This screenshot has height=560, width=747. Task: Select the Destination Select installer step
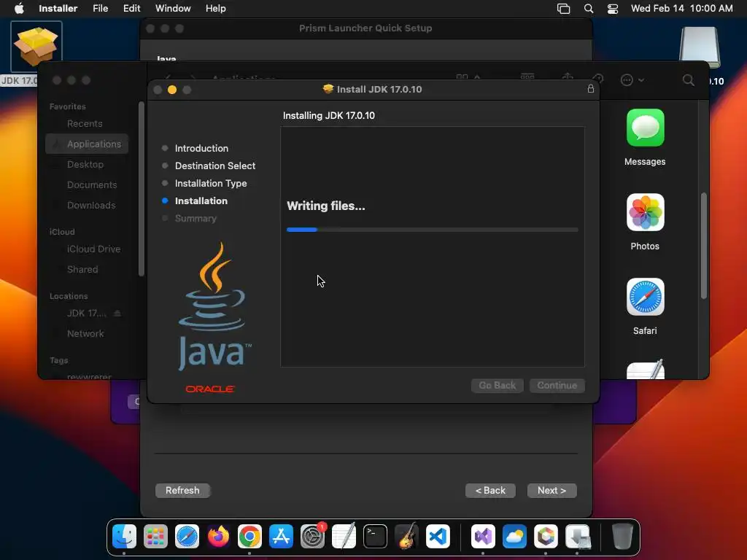(x=215, y=166)
